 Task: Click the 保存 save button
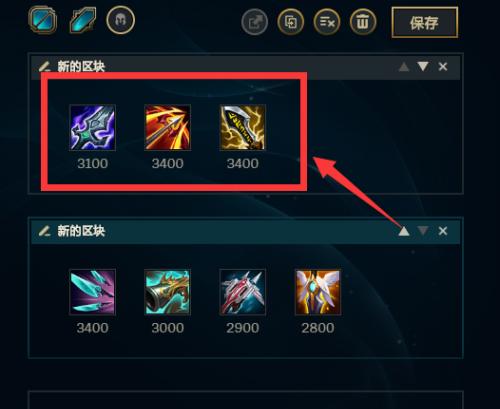tap(425, 22)
